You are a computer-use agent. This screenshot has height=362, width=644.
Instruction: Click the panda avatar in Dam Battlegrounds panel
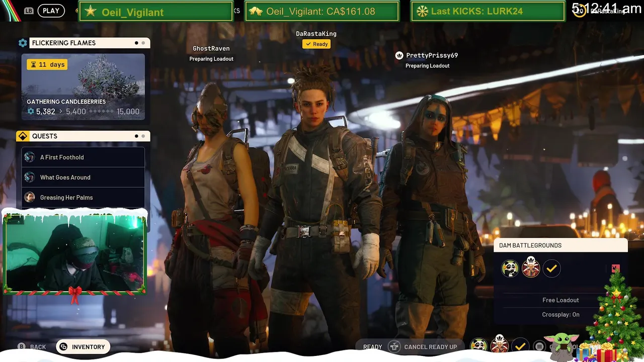pyautogui.click(x=510, y=268)
